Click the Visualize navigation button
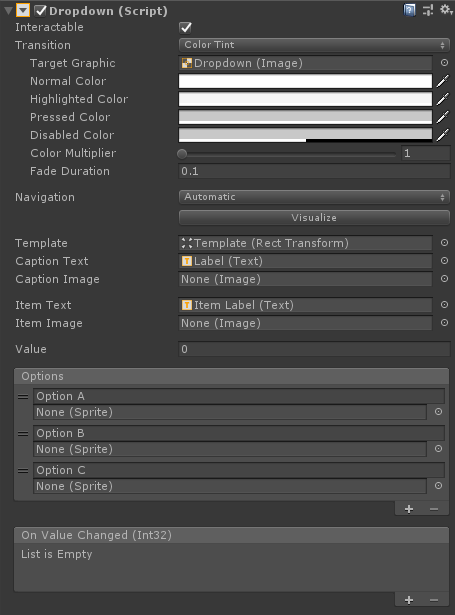The image size is (455, 615). 314,218
